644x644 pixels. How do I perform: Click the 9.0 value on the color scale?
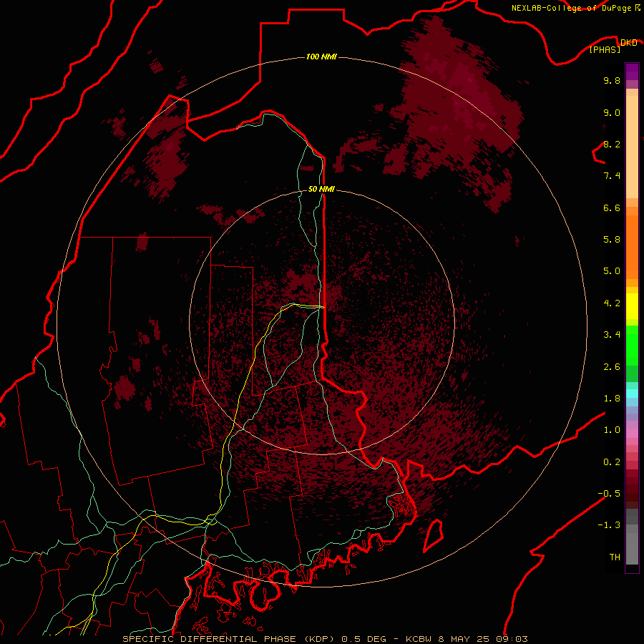[612, 112]
